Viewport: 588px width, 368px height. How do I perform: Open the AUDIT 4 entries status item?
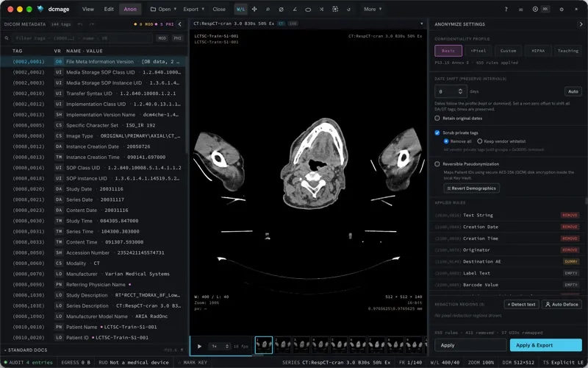point(29,362)
